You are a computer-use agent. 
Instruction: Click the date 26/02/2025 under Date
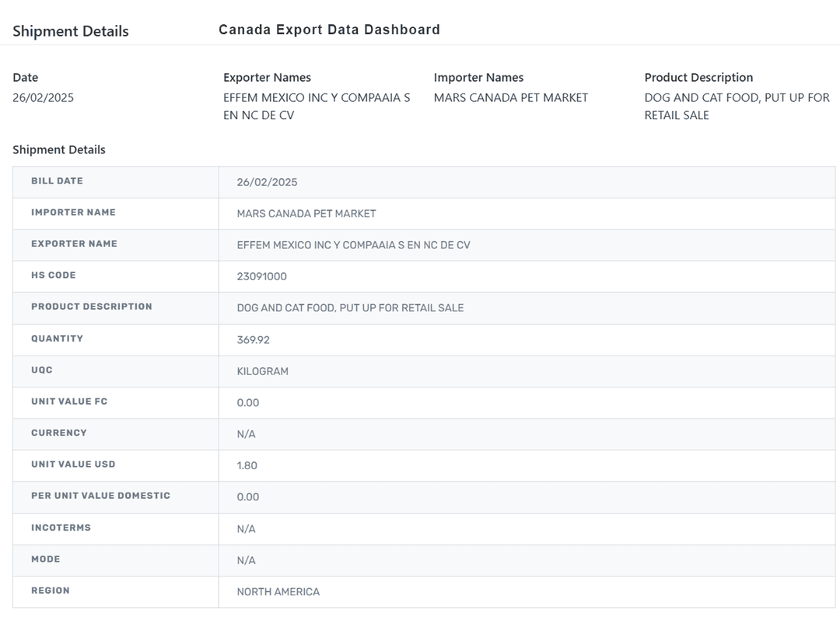[44, 98]
